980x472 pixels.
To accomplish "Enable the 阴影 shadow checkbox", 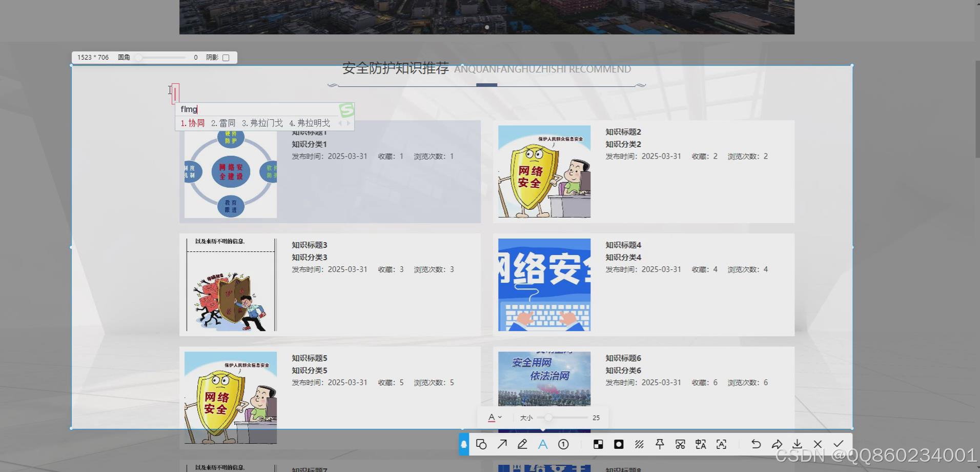I will [226, 57].
